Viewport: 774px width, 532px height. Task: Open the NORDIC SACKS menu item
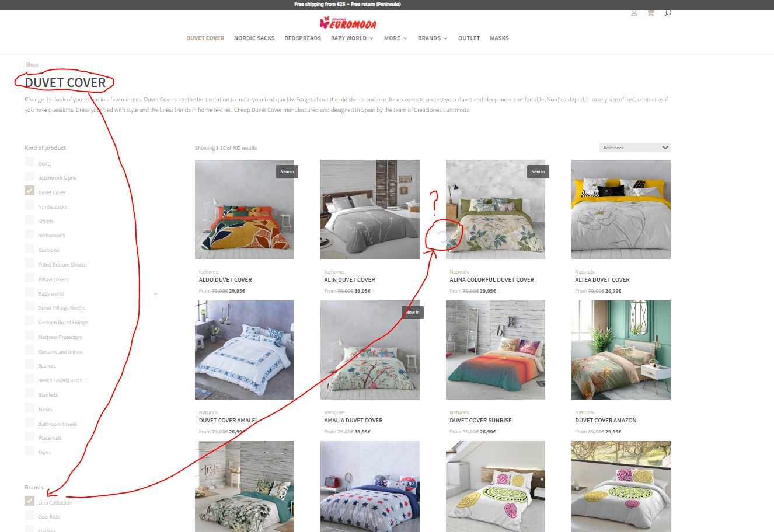tap(254, 38)
